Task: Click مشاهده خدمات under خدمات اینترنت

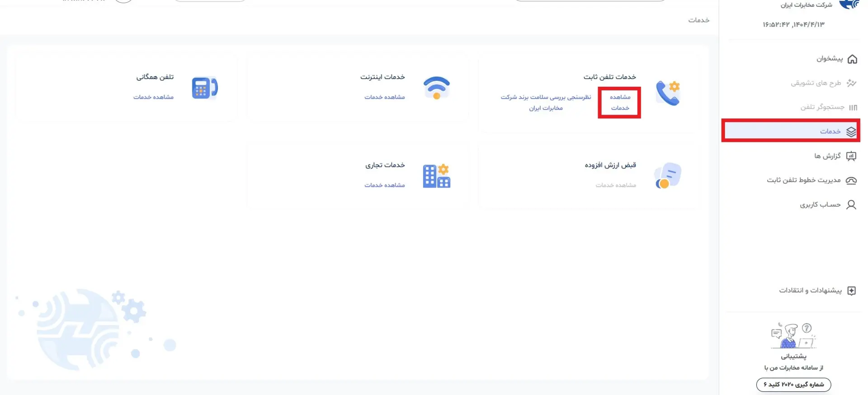Action: coord(385,97)
